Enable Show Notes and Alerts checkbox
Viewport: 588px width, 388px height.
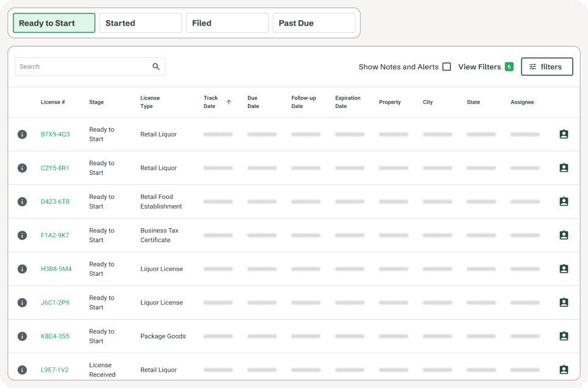[x=446, y=66]
